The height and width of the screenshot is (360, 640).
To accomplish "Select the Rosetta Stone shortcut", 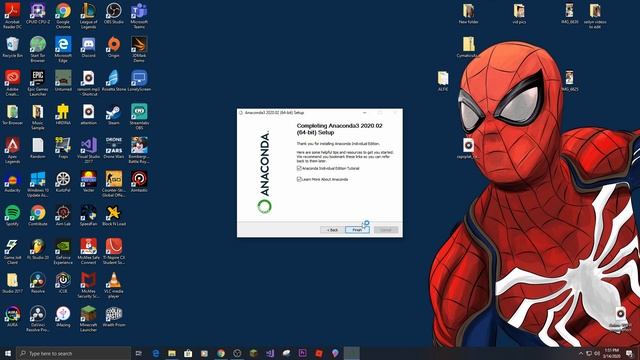I will click(x=113, y=80).
